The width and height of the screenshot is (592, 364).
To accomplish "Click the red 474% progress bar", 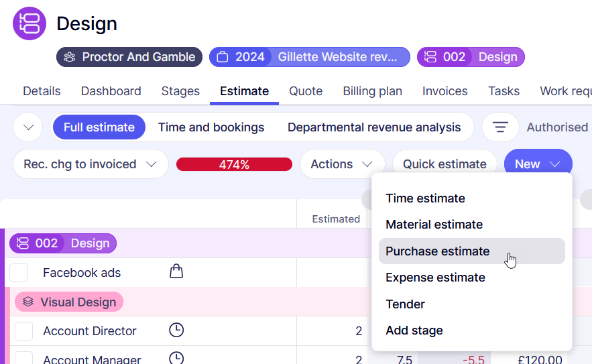I will [234, 164].
